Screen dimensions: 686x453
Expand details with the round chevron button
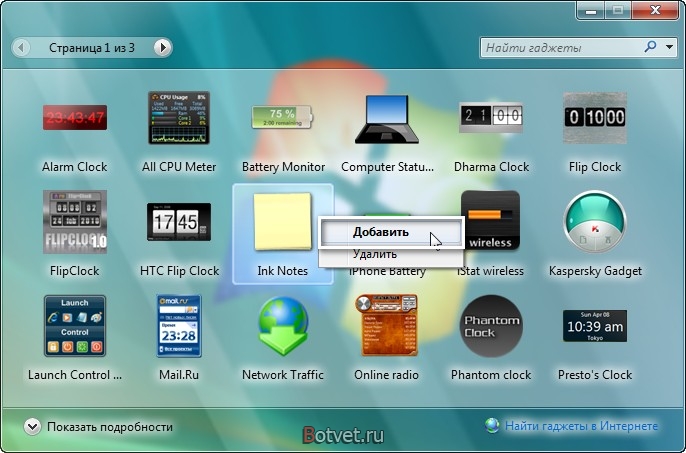(32, 427)
